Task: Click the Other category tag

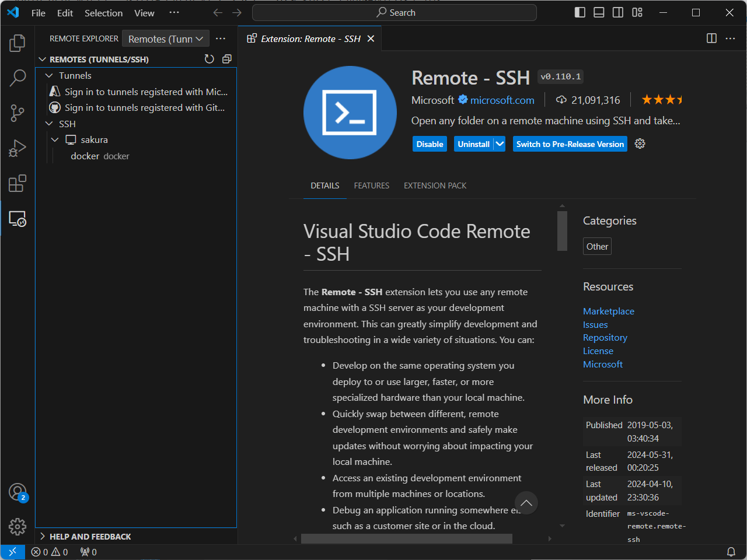Action: tap(597, 246)
